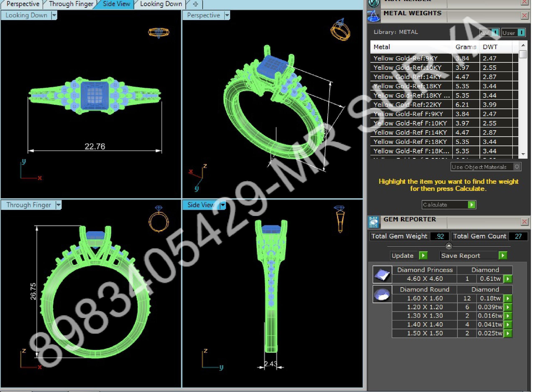Click the 26.75 dimension in Through Finger view
The height and width of the screenshot is (392, 533).
[x=33, y=291]
